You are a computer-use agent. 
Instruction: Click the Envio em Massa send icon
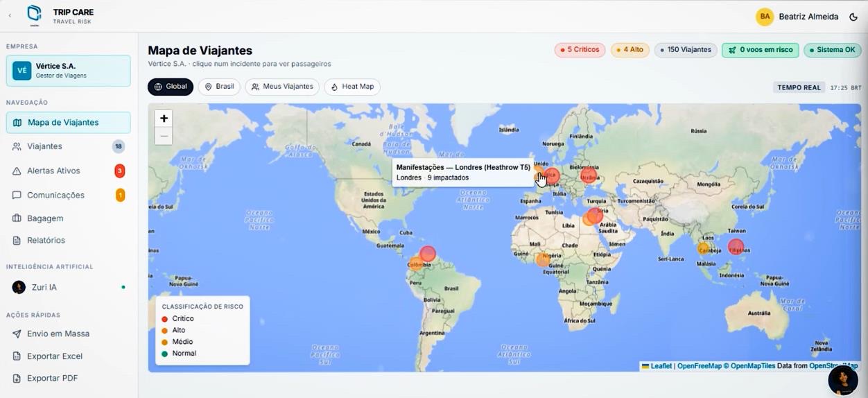17,334
